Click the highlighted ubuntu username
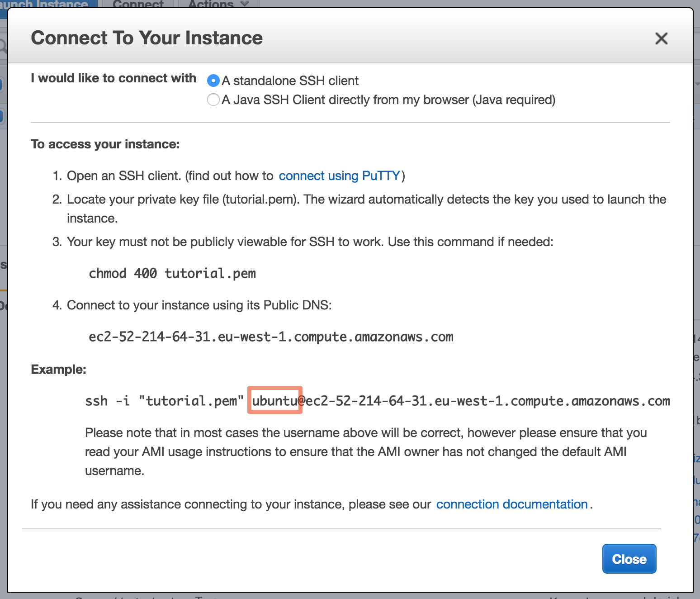The image size is (700, 599). pos(274,401)
